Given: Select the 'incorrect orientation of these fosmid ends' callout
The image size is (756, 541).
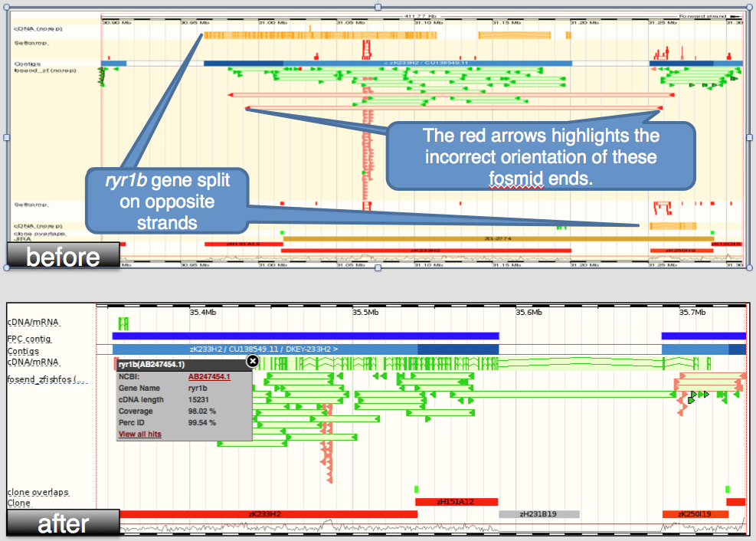Looking at the screenshot, I should (x=541, y=156).
